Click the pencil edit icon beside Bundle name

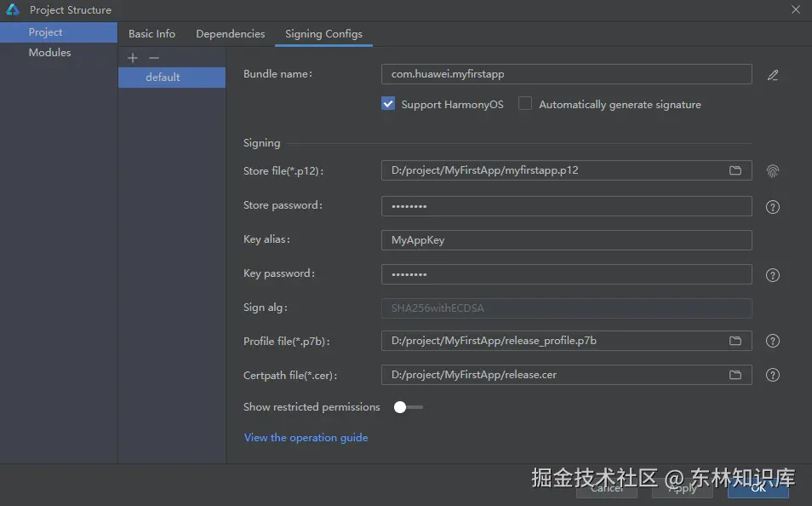coord(773,75)
